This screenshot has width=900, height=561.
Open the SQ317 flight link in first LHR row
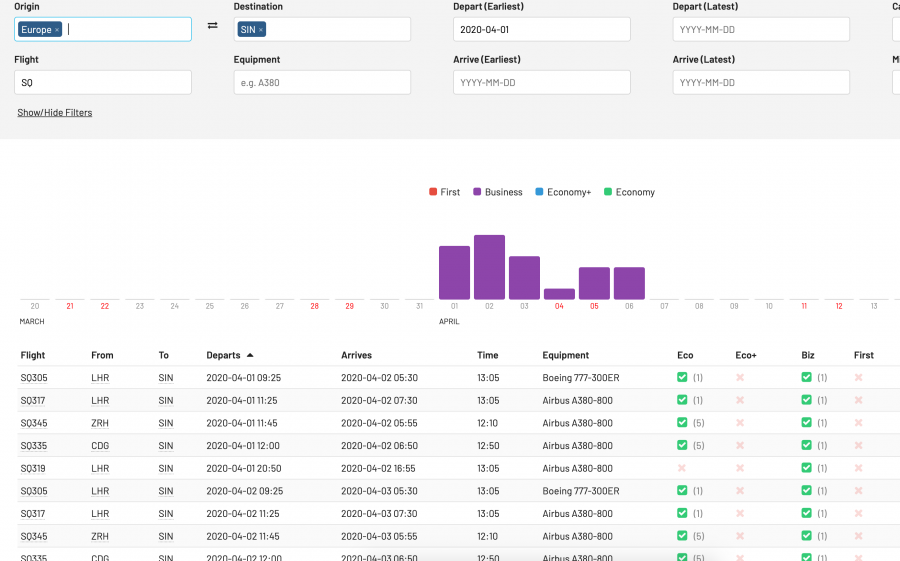33,401
